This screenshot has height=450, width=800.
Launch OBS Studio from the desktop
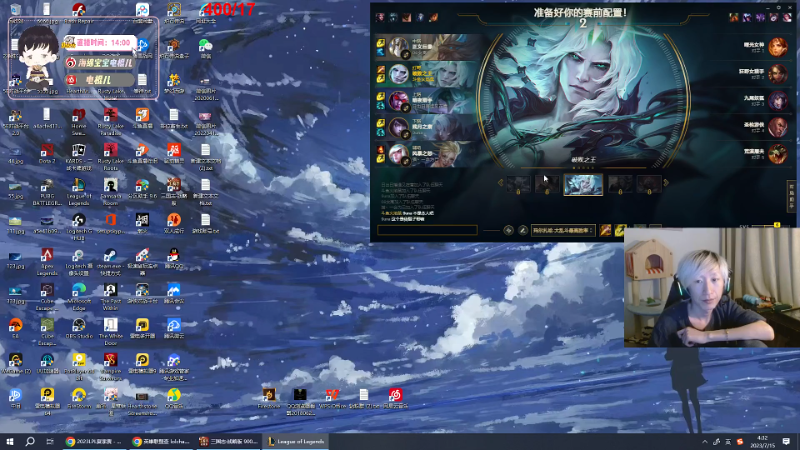pos(79,328)
